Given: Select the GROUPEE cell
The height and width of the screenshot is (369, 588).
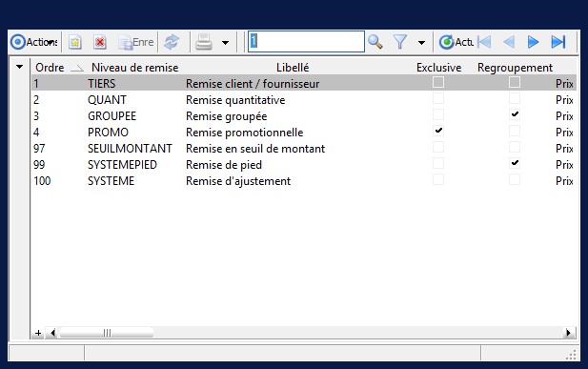Looking at the screenshot, I should tap(112, 116).
